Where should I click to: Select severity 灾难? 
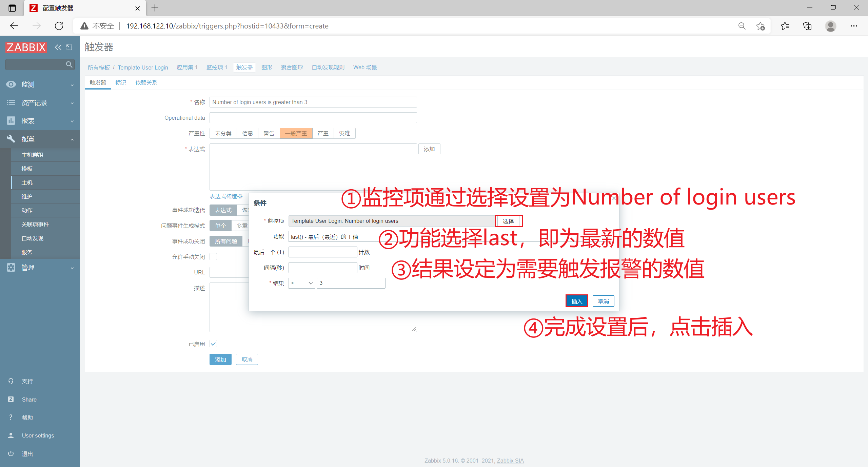coord(344,133)
